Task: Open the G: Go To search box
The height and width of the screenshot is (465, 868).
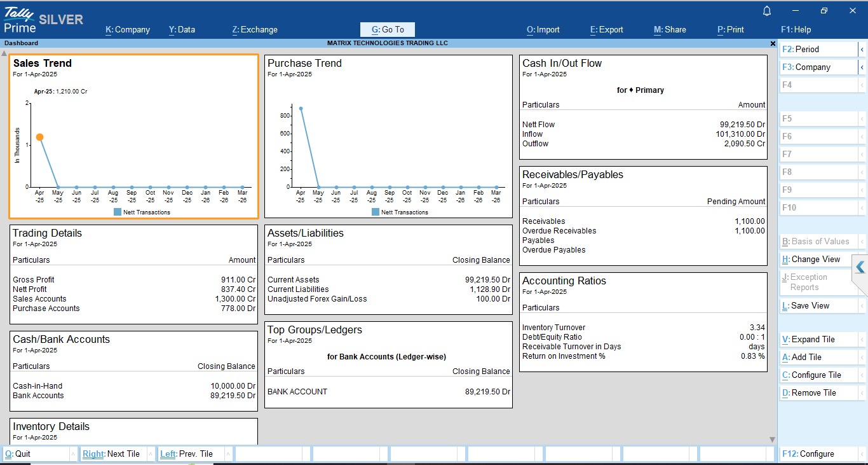Action: tap(388, 29)
